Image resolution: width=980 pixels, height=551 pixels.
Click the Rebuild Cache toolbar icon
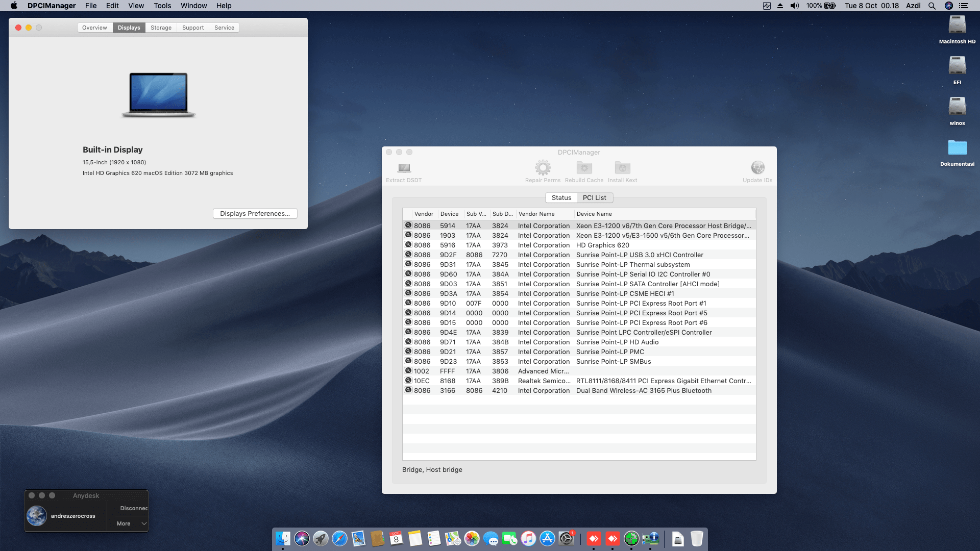pyautogui.click(x=584, y=168)
